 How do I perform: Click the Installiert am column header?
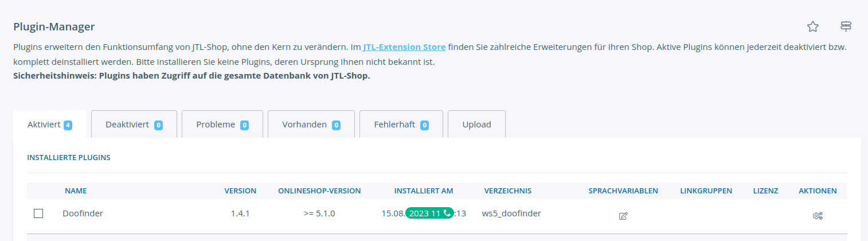coord(424,191)
